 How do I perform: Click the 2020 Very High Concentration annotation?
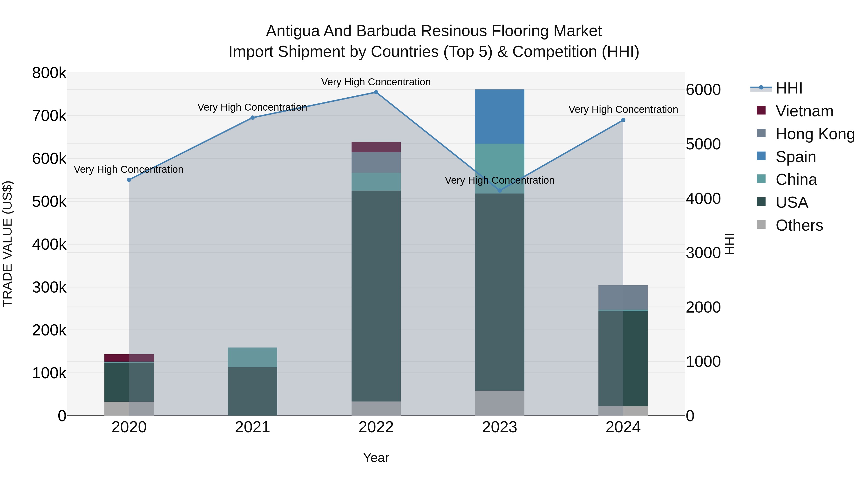(x=129, y=169)
